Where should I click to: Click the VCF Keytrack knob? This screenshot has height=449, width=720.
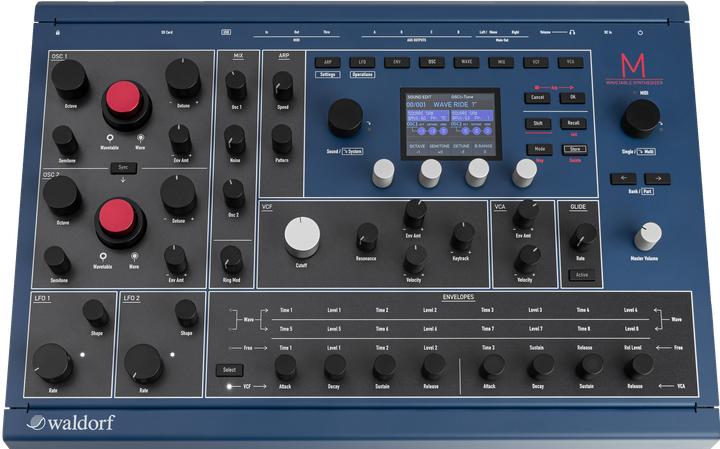[463, 237]
